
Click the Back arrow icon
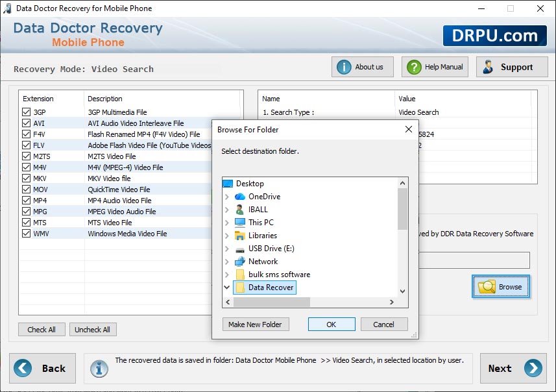[x=23, y=368]
